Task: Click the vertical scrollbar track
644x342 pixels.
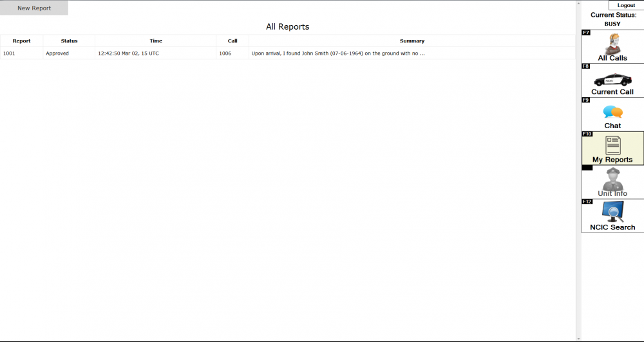Action: click(579, 171)
